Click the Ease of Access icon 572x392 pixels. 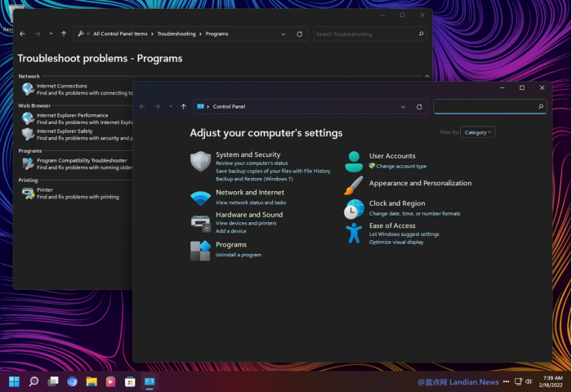coord(354,233)
